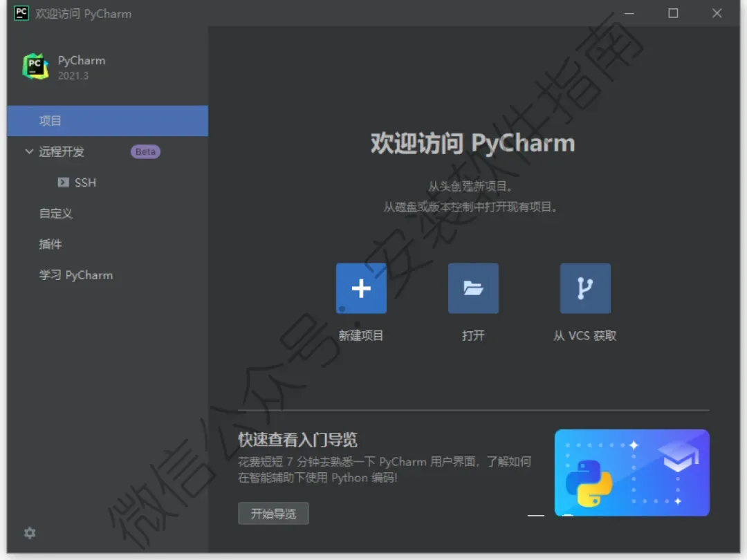The height and width of the screenshot is (560, 747).
Task: Click the 从 VCS 获取 label
Action: click(585, 336)
